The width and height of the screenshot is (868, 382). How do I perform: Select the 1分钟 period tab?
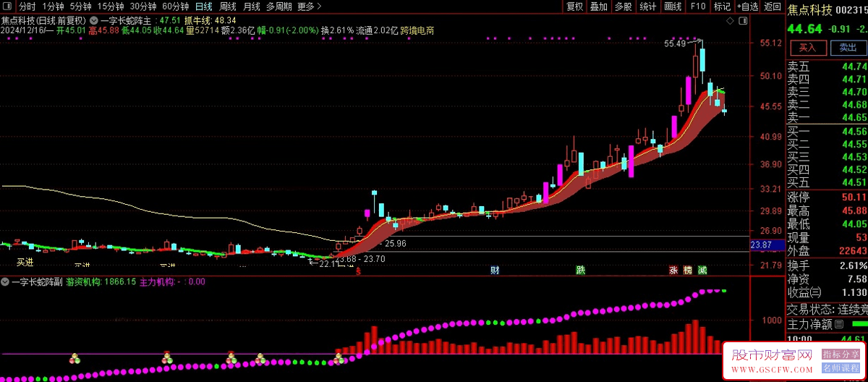(53, 7)
